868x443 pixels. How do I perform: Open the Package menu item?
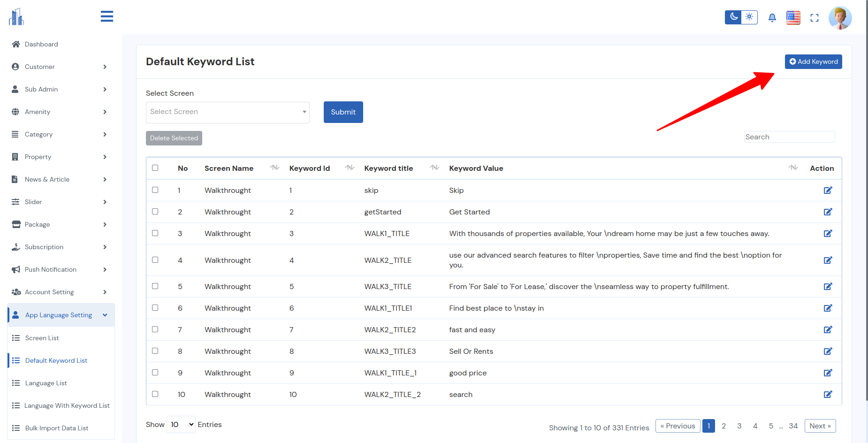(61, 224)
